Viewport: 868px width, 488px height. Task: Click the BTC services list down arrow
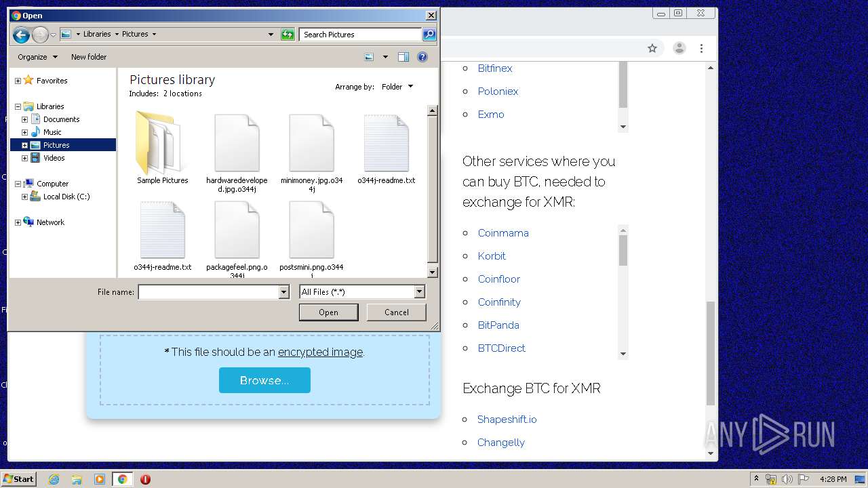pos(623,354)
